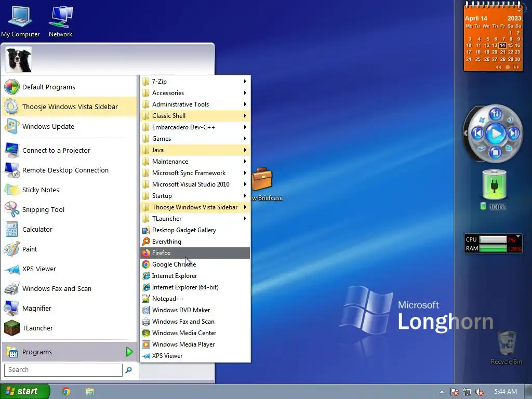Open Default Programs in start menu

(69, 87)
